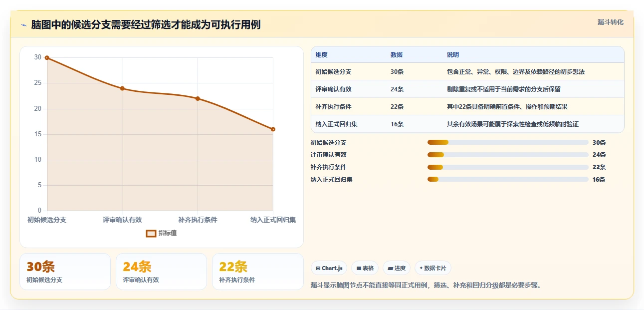Screen dimensions: 644x310
Task: Click the 数据 table column header
Action: click(x=397, y=55)
